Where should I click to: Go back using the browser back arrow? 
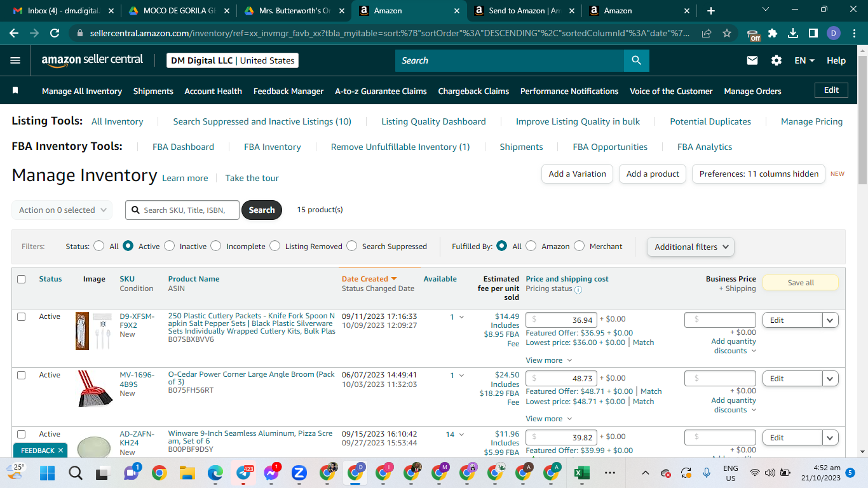[14, 33]
